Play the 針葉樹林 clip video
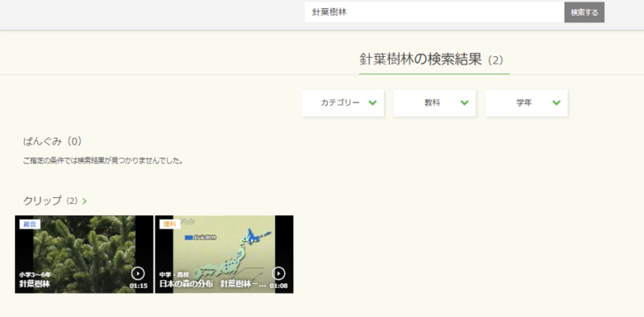This screenshot has width=644, height=317. [138, 273]
